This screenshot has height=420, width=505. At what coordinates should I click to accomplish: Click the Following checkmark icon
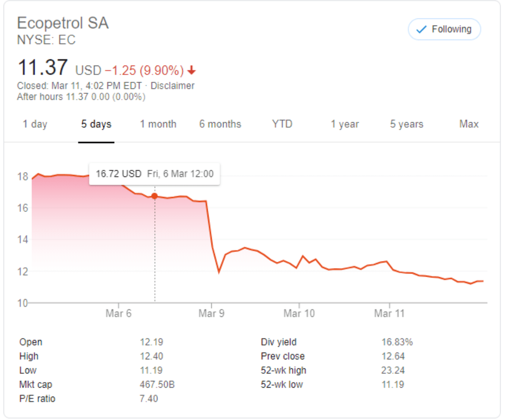[421, 30]
